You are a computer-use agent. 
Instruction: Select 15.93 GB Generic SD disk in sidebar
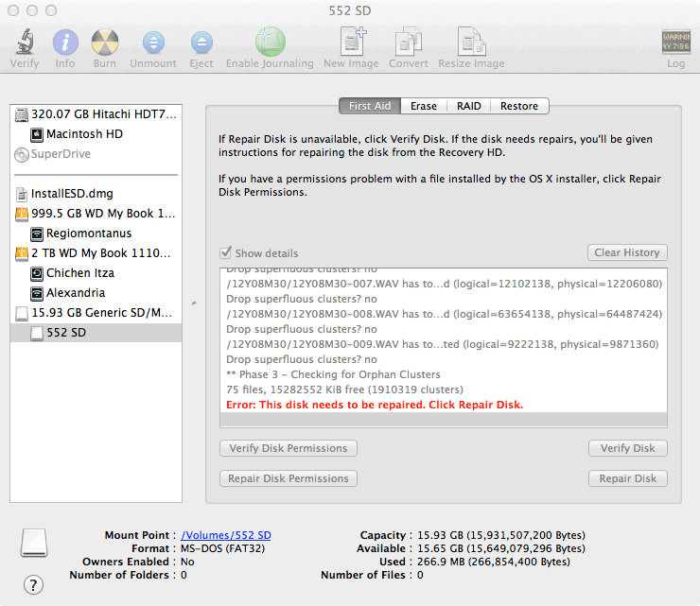click(x=102, y=313)
